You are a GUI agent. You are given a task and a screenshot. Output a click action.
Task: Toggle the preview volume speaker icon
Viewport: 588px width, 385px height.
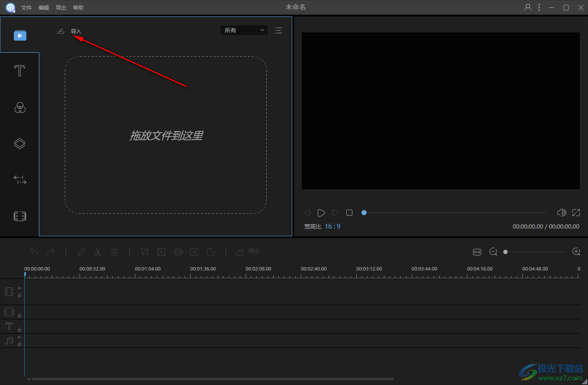coord(562,213)
